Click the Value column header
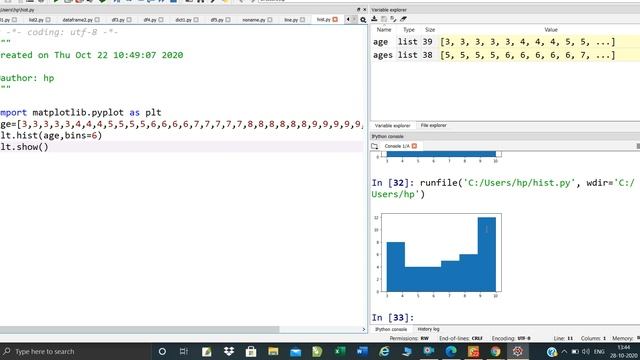This screenshot has width=640, height=360. tap(551, 30)
